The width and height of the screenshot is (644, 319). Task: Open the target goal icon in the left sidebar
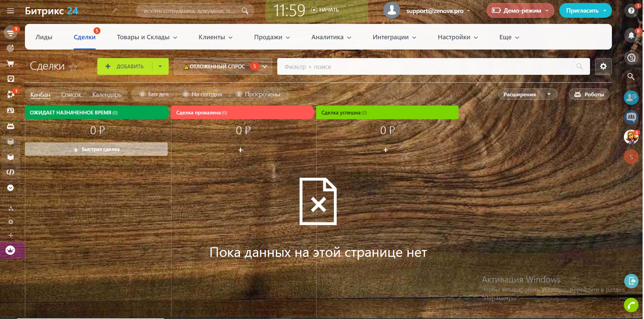11,48
